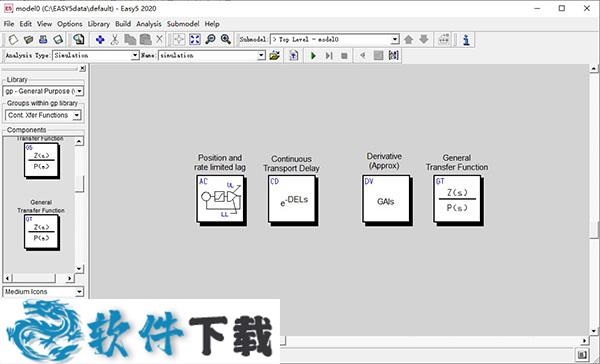Select the Continuous Transport Delay block
The width and height of the screenshot is (600, 364).
pos(293,200)
